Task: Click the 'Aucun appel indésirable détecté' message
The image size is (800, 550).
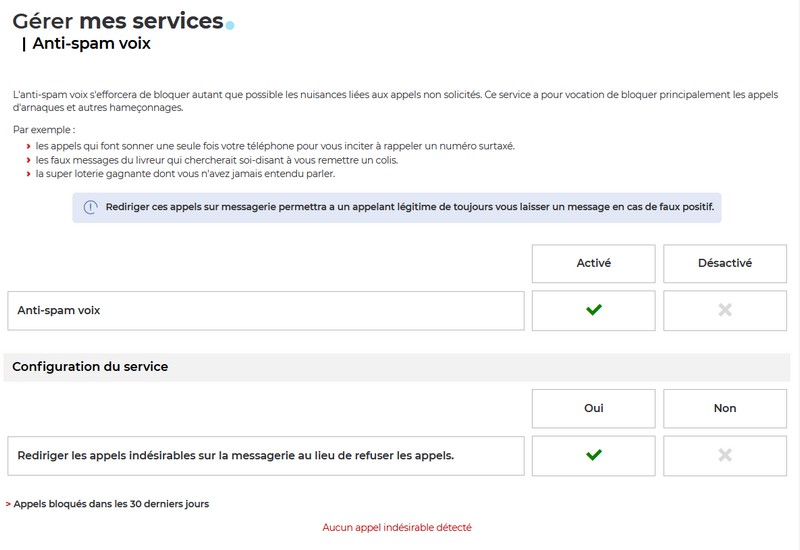Action: 397,527
